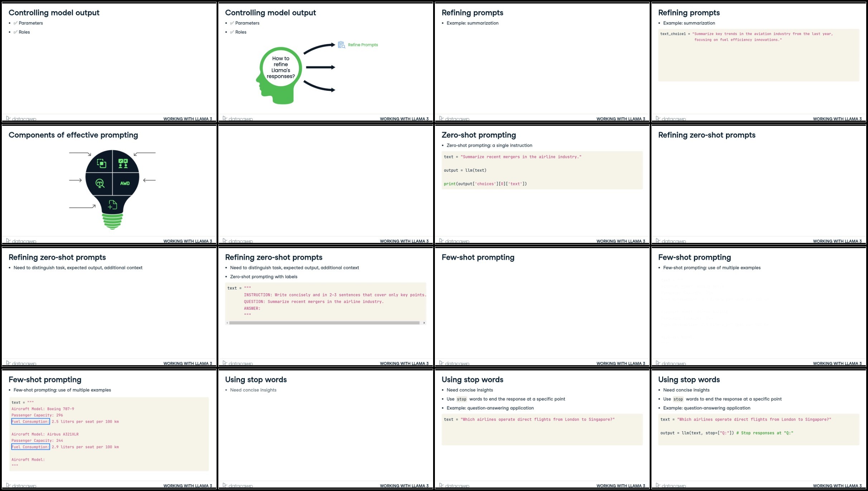Click 'Aircraft Model: Airbus A321XLR' line

click(x=45, y=434)
